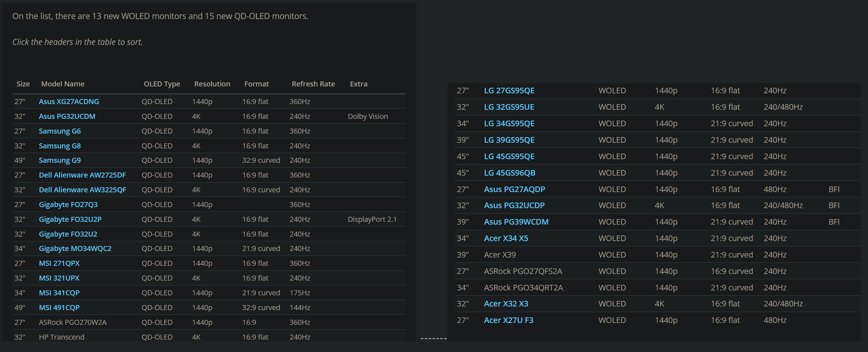The height and width of the screenshot is (352, 868).
Task: Sort by Refresh Rate header
Action: [313, 84]
